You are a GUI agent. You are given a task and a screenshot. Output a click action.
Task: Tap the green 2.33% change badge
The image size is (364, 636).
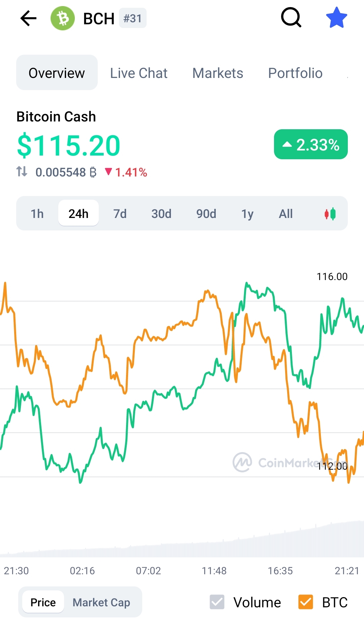(311, 144)
